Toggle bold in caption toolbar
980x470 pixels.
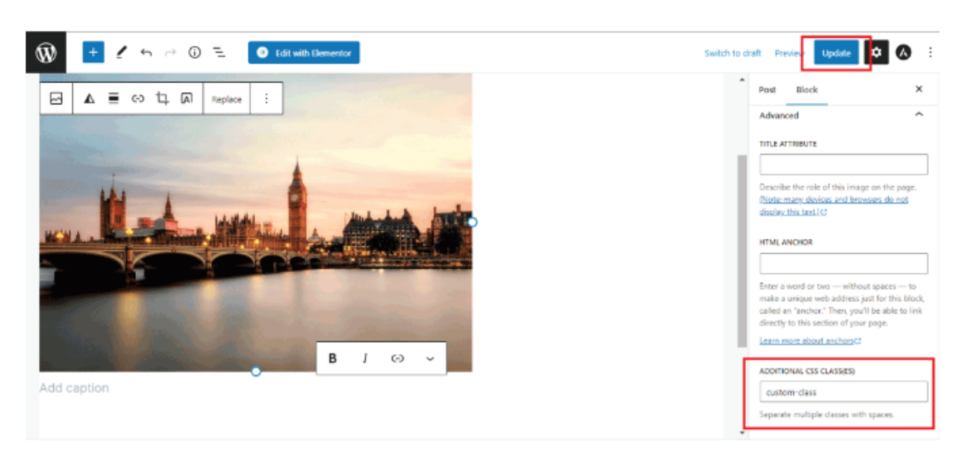click(332, 358)
